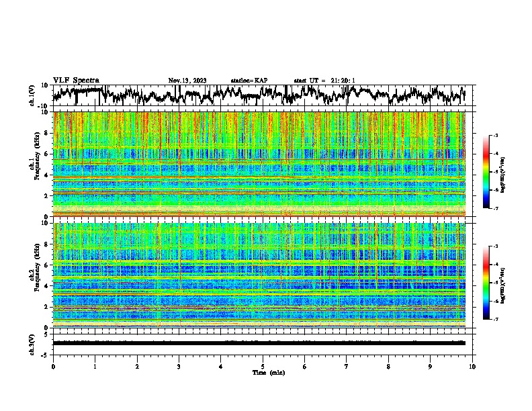Click the "-3" label on ch.1 color scale

point(495,136)
